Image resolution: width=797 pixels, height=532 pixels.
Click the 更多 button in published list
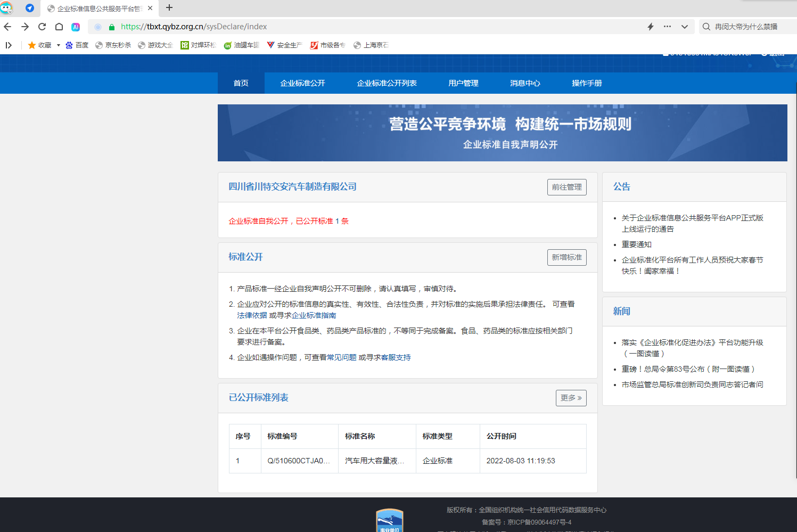(x=571, y=398)
